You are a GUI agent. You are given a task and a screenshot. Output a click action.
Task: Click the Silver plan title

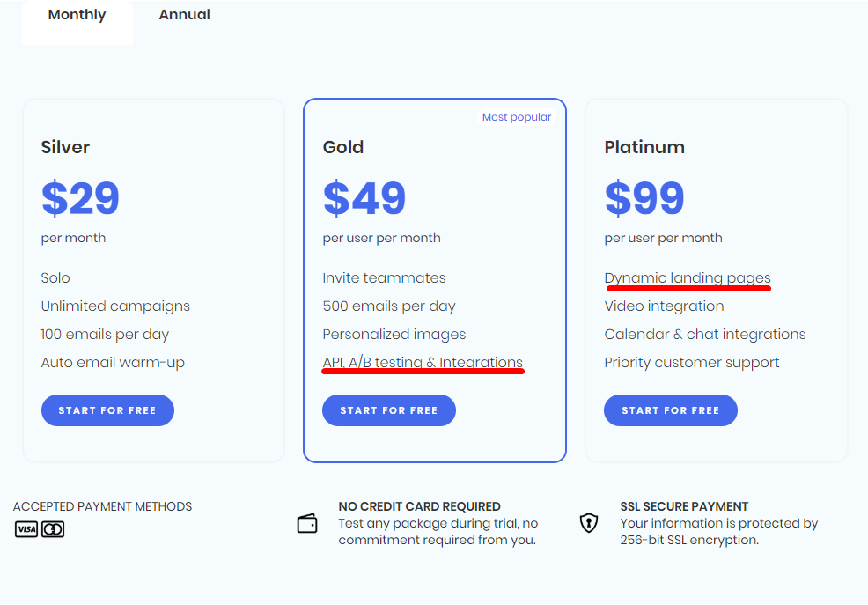(65, 147)
